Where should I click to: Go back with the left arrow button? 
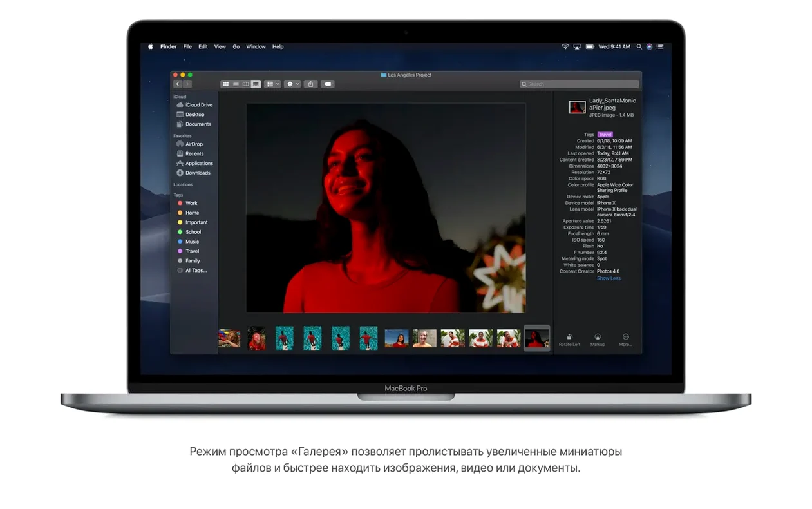[x=178, y=84]
